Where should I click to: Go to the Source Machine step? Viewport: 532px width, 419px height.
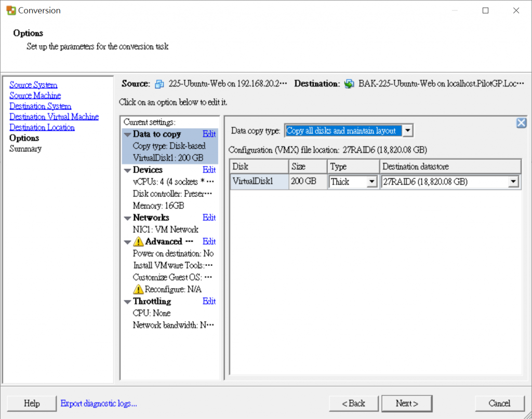coord(35,95)
